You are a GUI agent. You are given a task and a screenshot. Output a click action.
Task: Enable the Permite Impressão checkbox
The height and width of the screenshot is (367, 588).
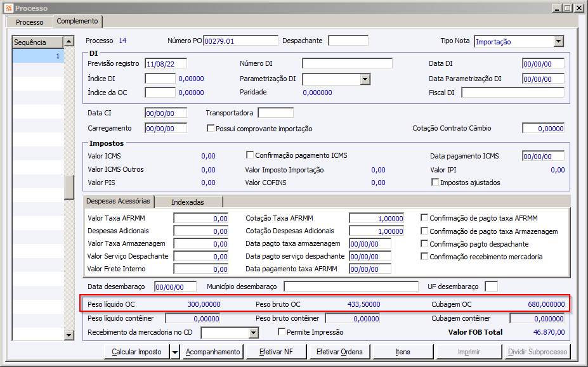click(282, 332)
